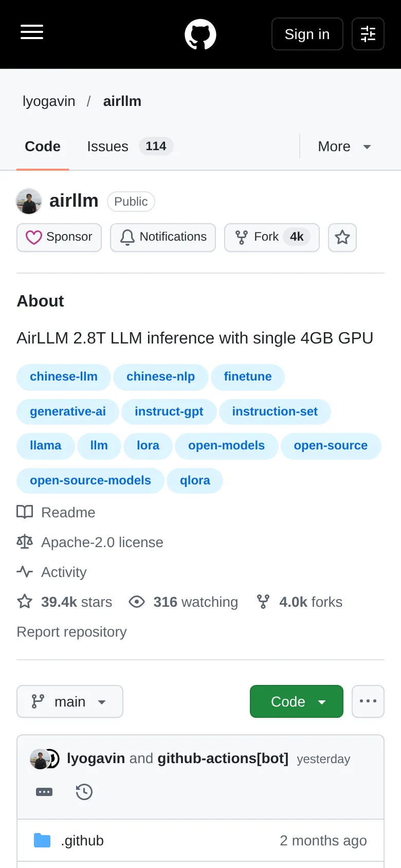Screen dimensions: 401x868
Task: View commit history clock icon
Action: click(84, 792)
